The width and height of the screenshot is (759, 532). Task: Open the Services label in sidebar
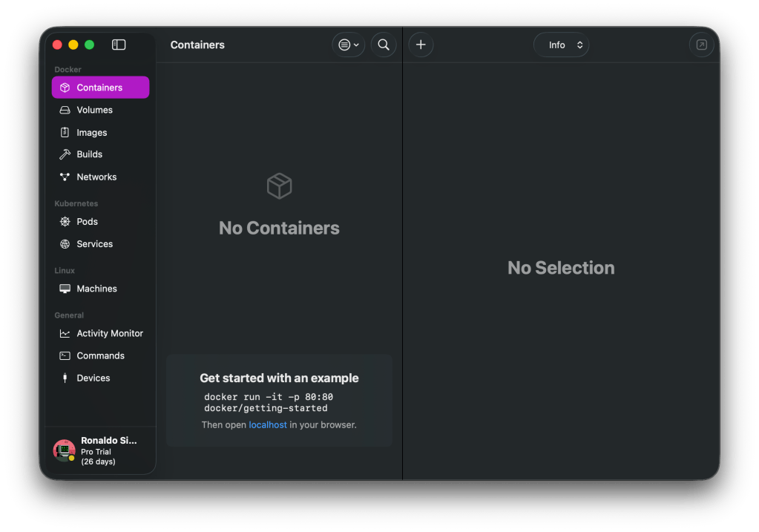pos(95,244)
